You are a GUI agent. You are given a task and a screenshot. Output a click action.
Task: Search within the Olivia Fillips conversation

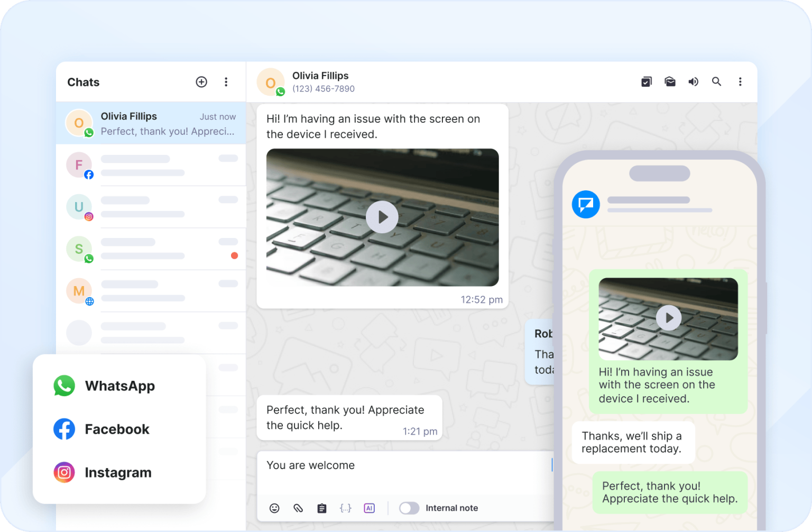click(x=716, y=81)
